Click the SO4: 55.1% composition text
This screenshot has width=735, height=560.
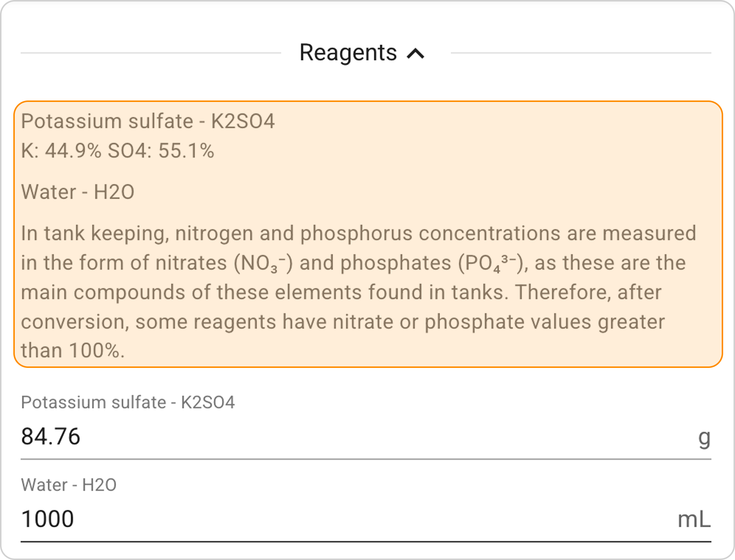pyautogui.click(x=160, y=151)
